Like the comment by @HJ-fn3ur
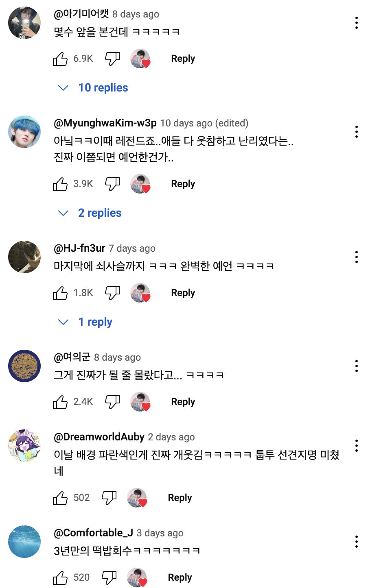Image resolution: width=381 pixels, height=588 pixels. click(x=60, y=293)
